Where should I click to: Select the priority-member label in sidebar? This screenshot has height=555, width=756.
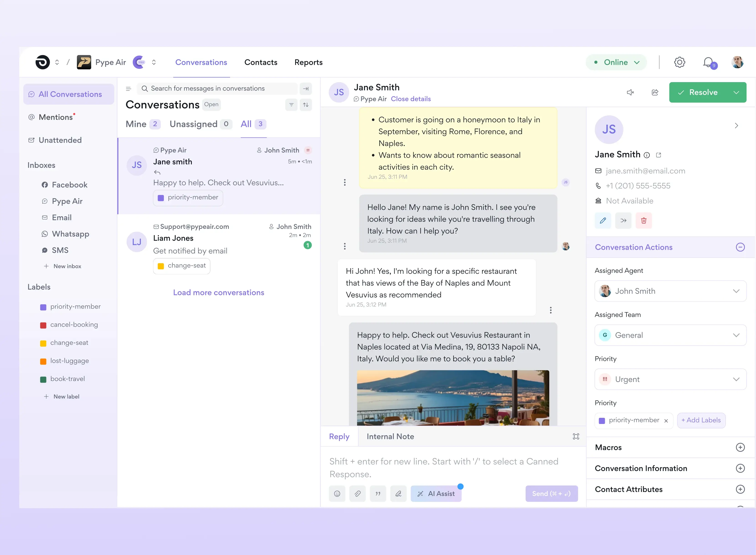[70, 307]
